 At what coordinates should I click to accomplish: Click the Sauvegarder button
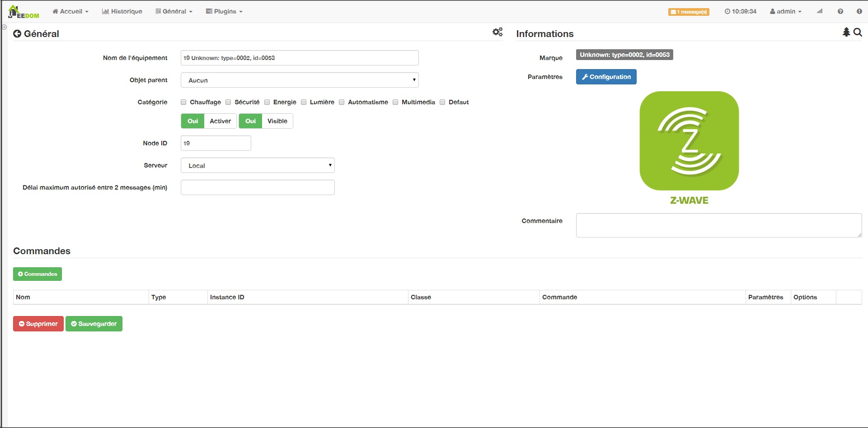click(94, 324)
